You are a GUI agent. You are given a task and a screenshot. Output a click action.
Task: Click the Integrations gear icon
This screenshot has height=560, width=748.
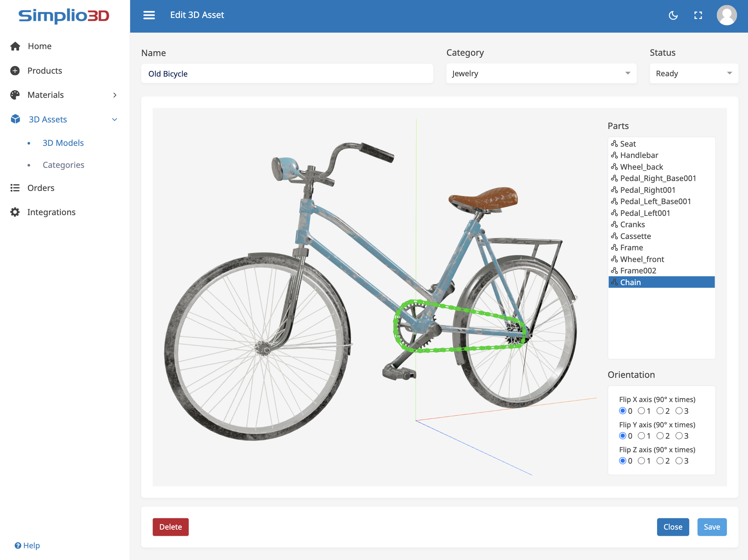point(15,212)
